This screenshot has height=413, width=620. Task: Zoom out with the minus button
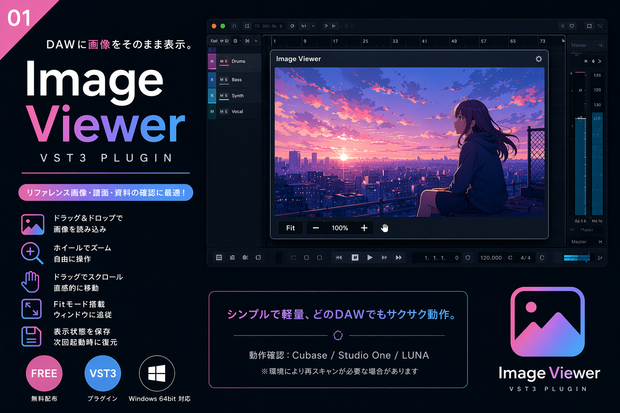tap(316, 228)
